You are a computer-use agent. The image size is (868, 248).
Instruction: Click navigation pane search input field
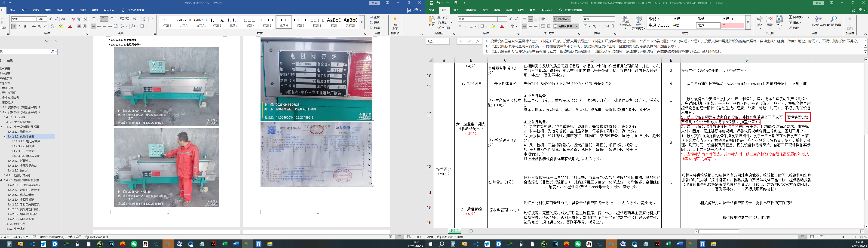(25, 52)
